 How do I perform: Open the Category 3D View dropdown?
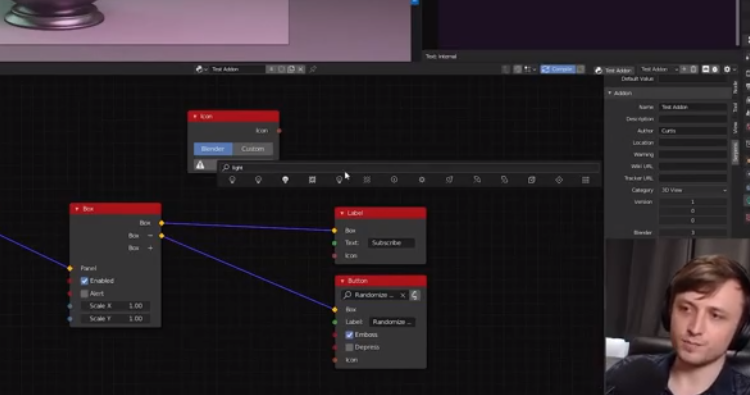pyautogui.click(x=694, y=190)
